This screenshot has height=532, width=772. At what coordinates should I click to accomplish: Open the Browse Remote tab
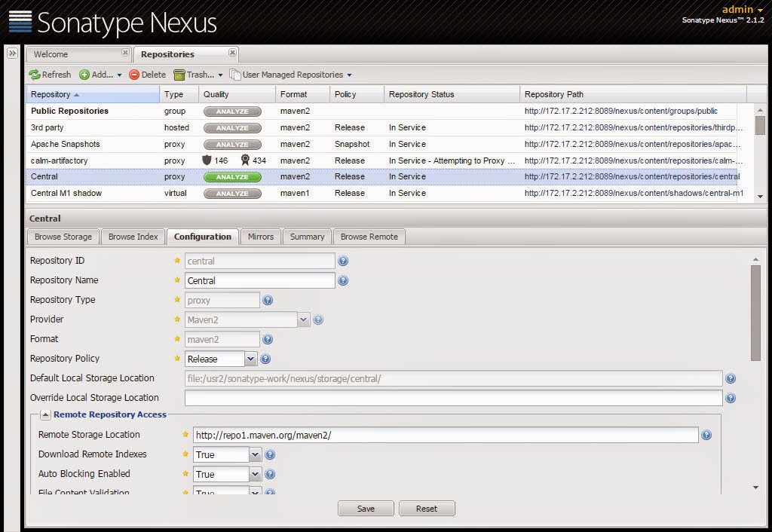tap(369, 237)
